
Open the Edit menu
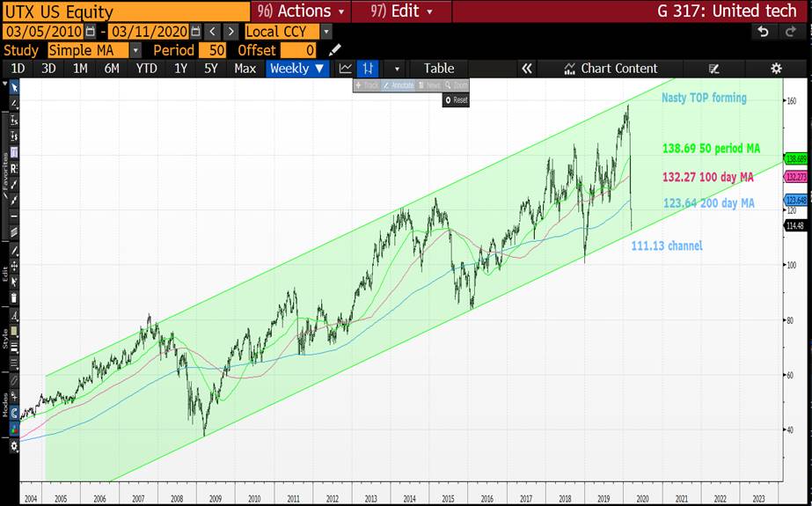(402, 11)
